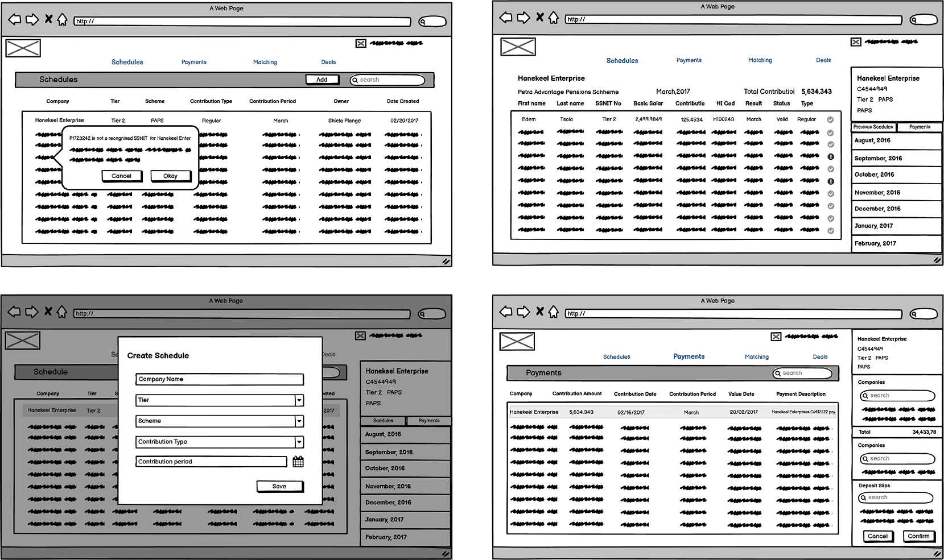Select December, 2016 in schedule detail sidebar

point(896,209)
